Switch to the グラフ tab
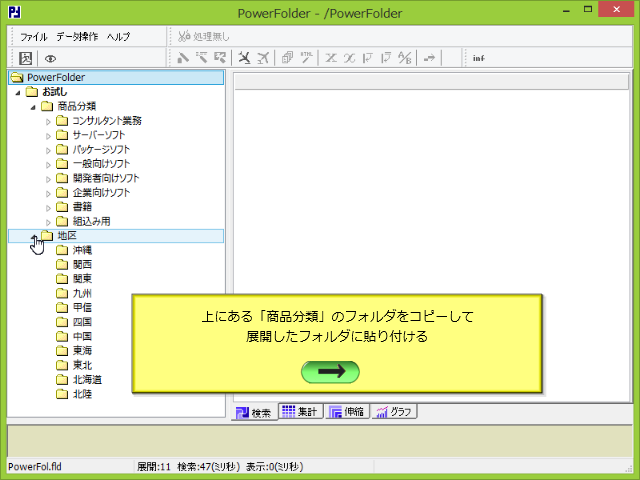Screen dimensions: 640x480 pos(394,411)
